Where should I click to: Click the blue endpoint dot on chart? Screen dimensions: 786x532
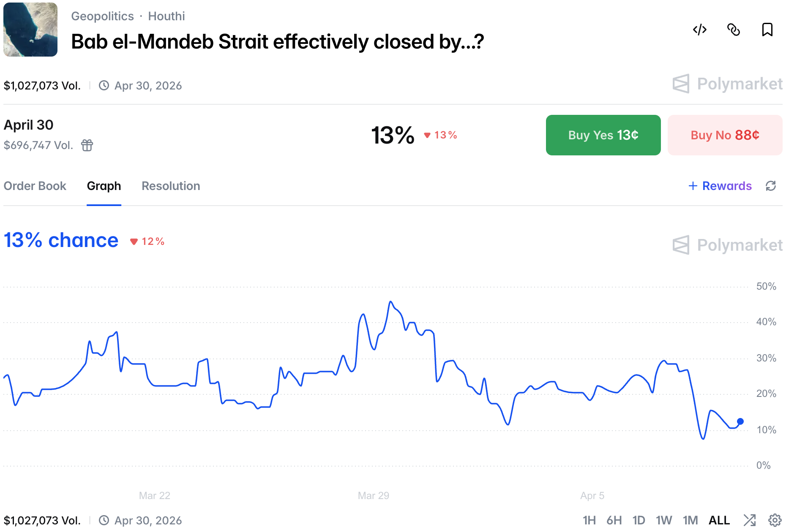click(x=740, y=421)
